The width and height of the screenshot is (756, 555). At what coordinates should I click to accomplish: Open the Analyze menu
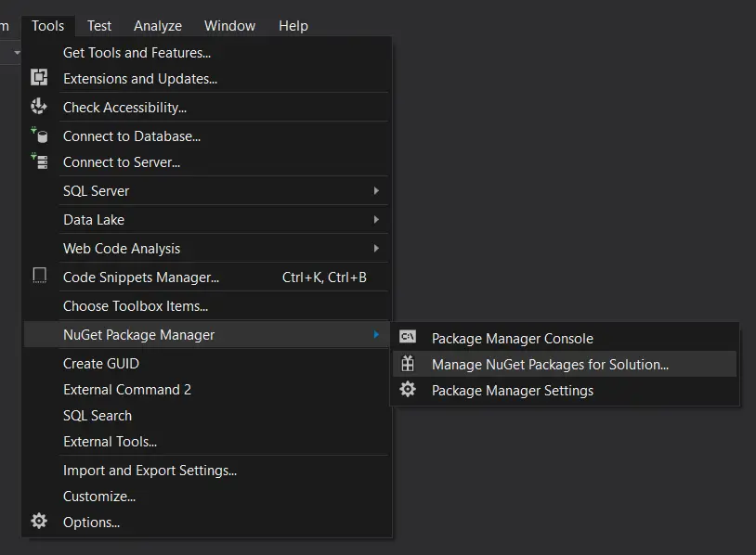pyautogui.click(x=158, y=25)
